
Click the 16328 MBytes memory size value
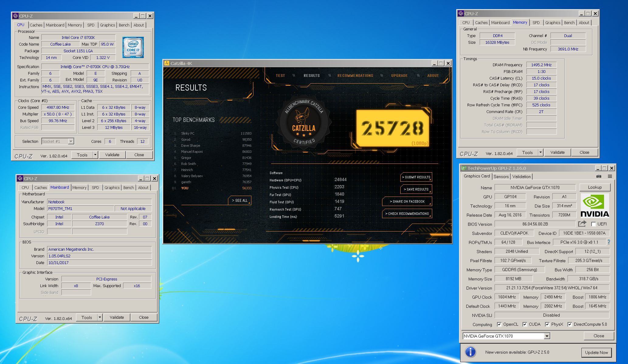(497, 42)
